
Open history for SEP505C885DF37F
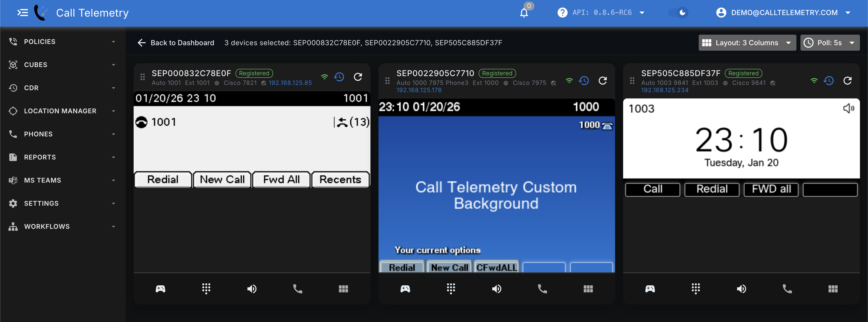point(829,81)
